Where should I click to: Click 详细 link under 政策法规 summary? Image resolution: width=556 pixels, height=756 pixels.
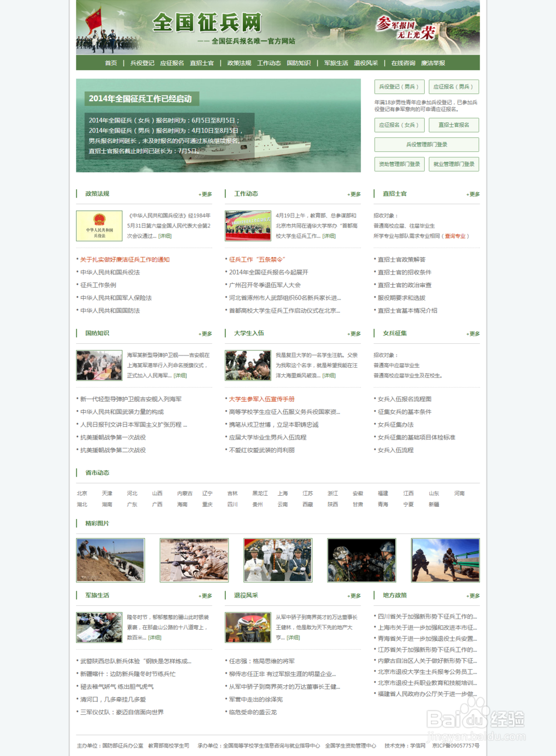point(165,236)
